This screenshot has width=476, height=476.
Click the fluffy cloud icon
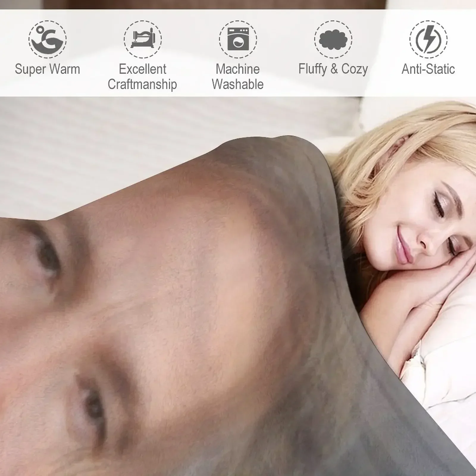coord(333,39)
